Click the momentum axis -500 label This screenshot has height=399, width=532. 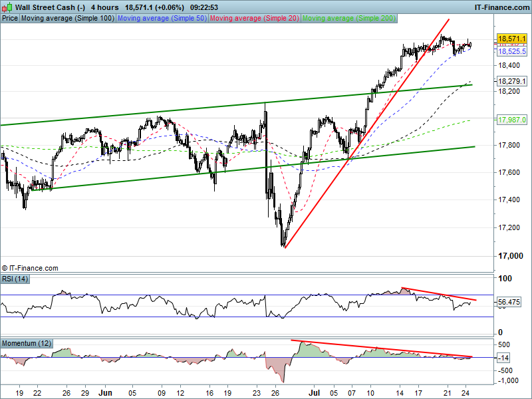505,370
